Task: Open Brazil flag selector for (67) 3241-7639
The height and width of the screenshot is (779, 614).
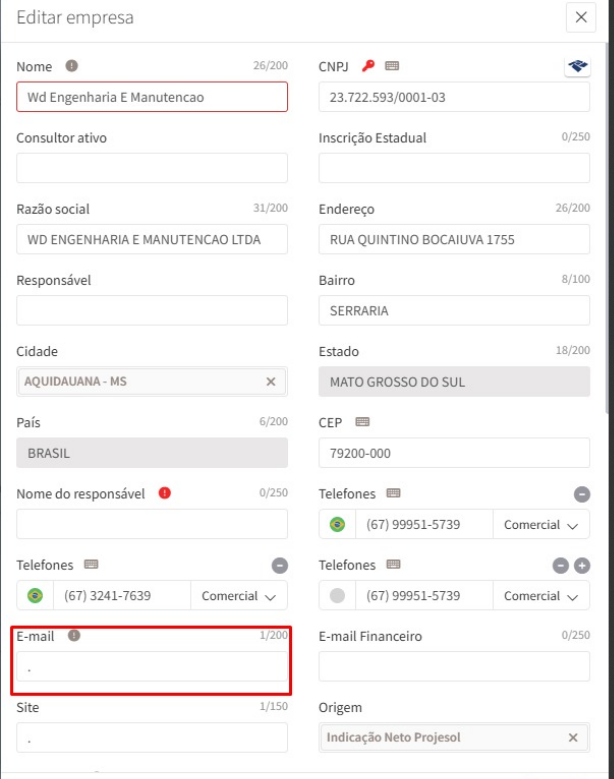Action: pyautogui.click(x=35, y=596)
